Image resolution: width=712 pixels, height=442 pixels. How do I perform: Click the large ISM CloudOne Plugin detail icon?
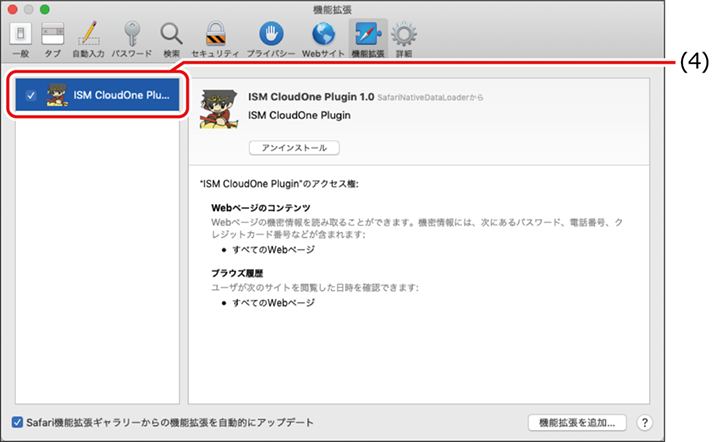219,109
